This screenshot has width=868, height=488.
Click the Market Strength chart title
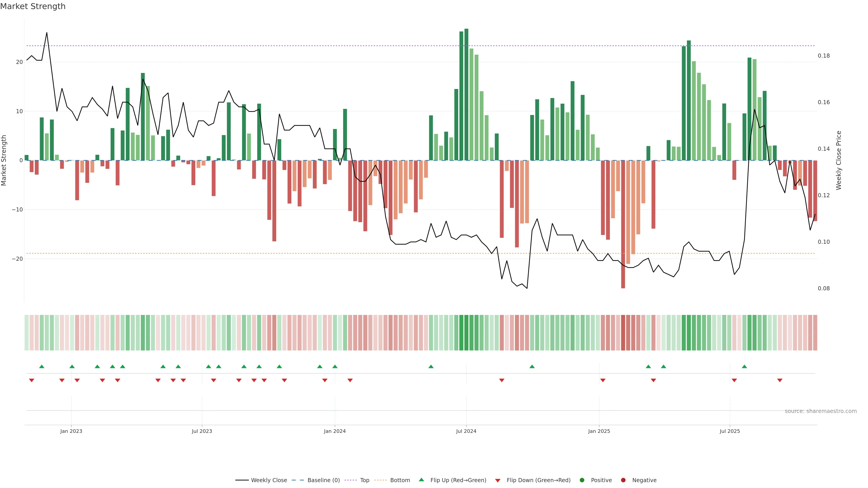33,6
